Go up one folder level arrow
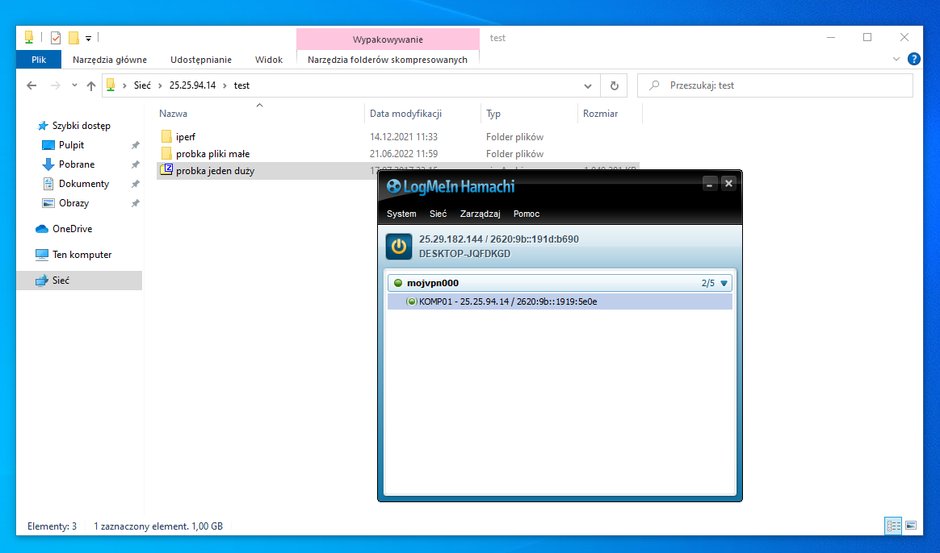 pos(91,86)
